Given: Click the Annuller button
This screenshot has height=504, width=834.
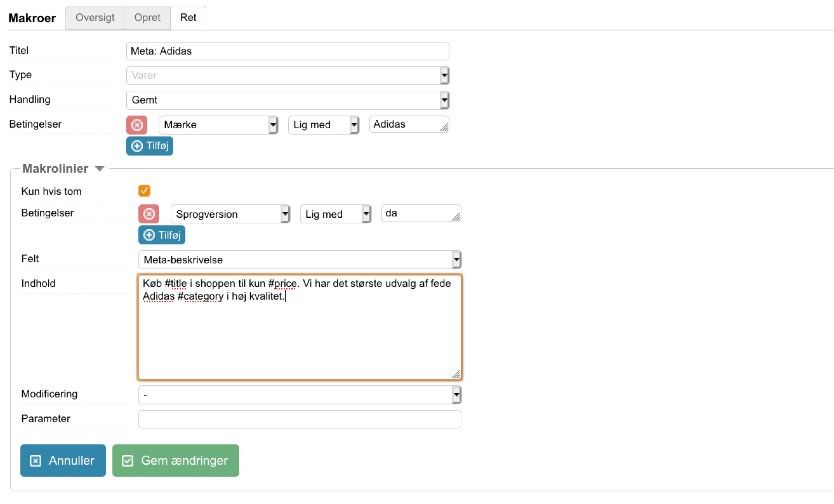Looking at the screenshot, I should tap(63, 461).
